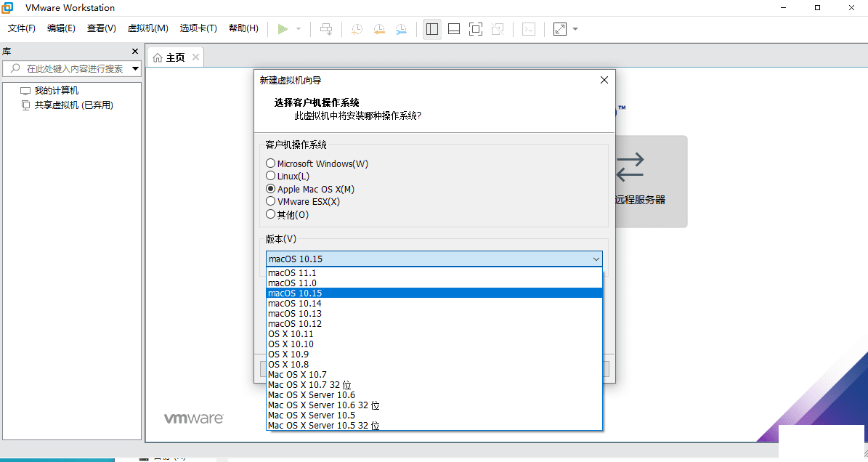The image size is (868, 462).
Task: Select VMware ESX(X) radio button
Action: click(271, 201)
